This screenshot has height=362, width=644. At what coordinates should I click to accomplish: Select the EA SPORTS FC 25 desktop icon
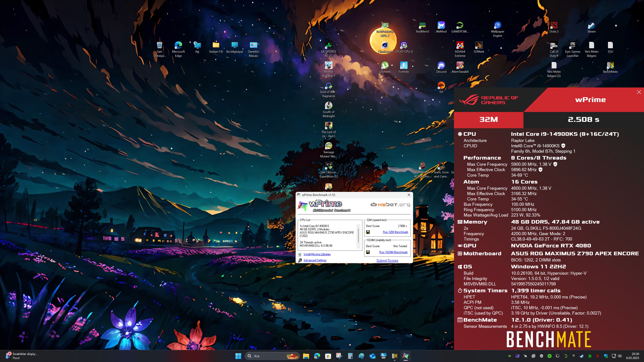(329, 49)
